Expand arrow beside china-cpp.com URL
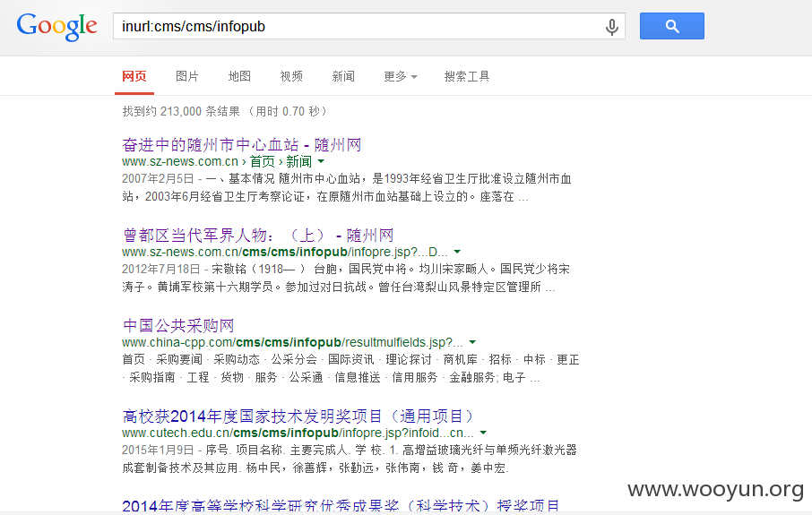The height and width of the screenshot is (515, 812). tap(472, 342)
